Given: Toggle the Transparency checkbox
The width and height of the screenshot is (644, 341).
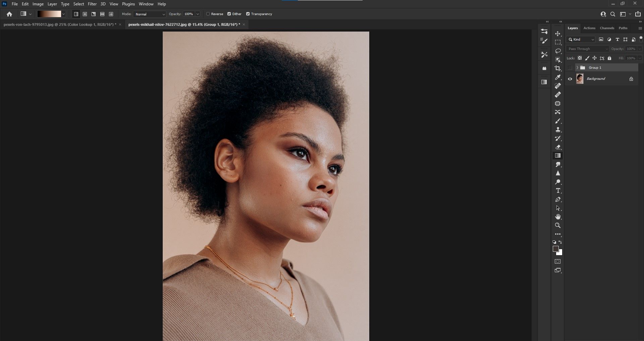Looking at the screenshot, I should [x=248, y=14].
